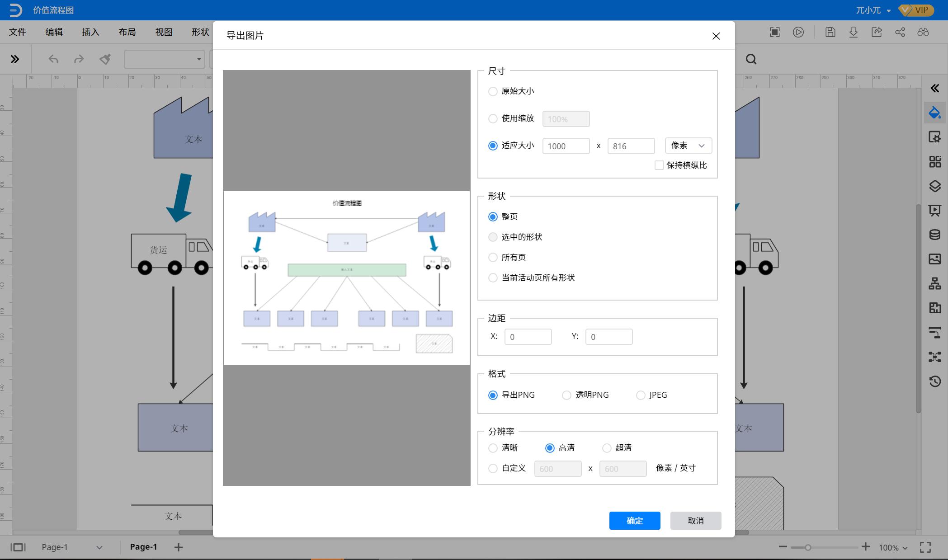
Task: Collapse the right sidebar with double chevron
Action: coord(935,88)
